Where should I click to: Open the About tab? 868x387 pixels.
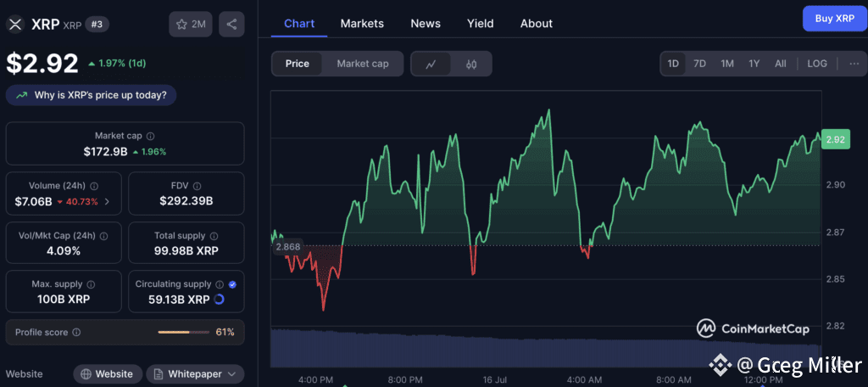pyautogui.click(x=537, y=23)
